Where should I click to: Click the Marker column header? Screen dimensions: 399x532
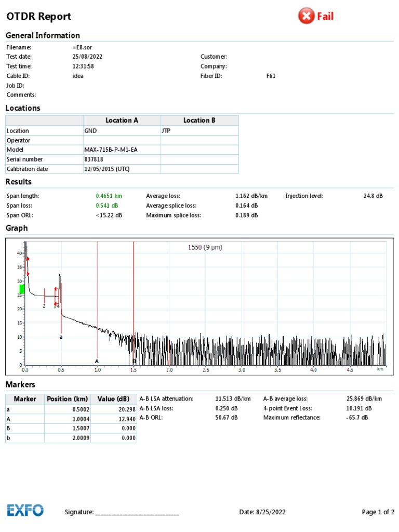pyautogui.click(x=25, y=399)
